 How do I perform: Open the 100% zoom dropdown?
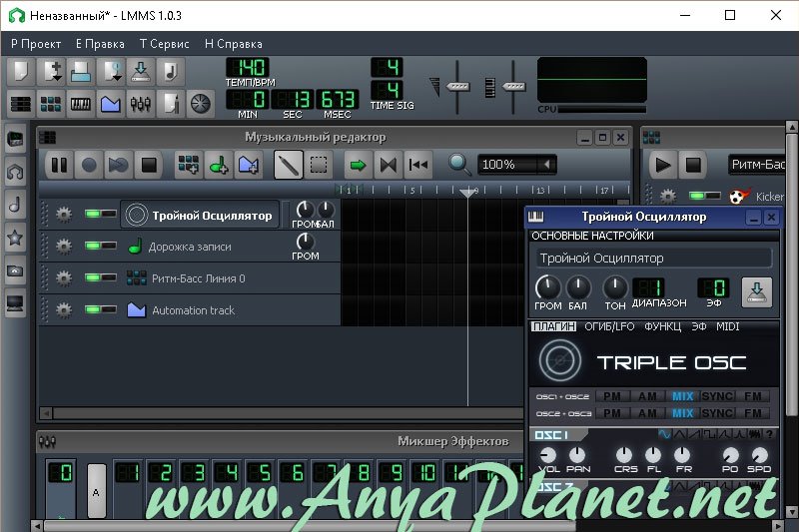516,165
